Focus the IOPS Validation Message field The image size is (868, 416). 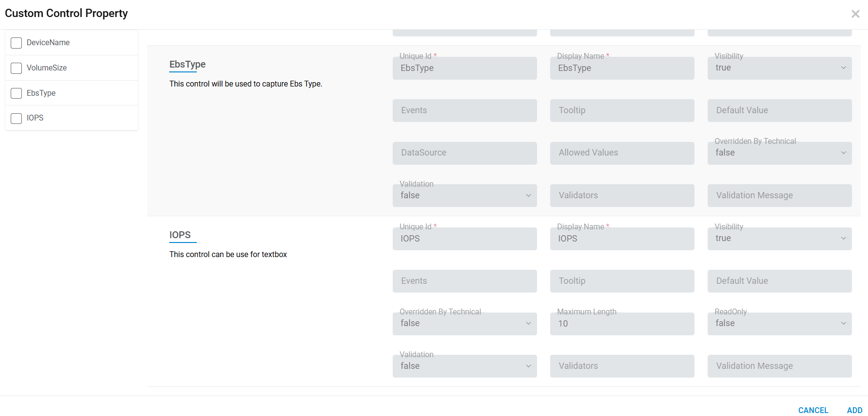(779, 366)
